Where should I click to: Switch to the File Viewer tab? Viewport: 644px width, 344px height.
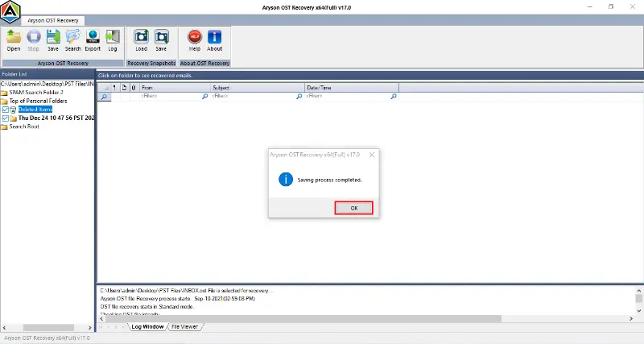[184, 327]
